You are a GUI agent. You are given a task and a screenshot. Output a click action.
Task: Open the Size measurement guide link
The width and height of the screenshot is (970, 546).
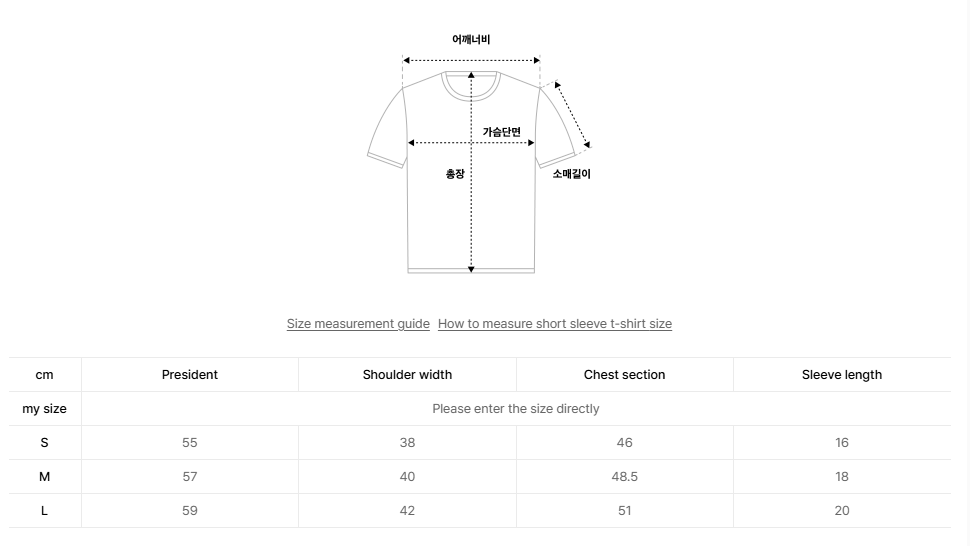point(358,323)
